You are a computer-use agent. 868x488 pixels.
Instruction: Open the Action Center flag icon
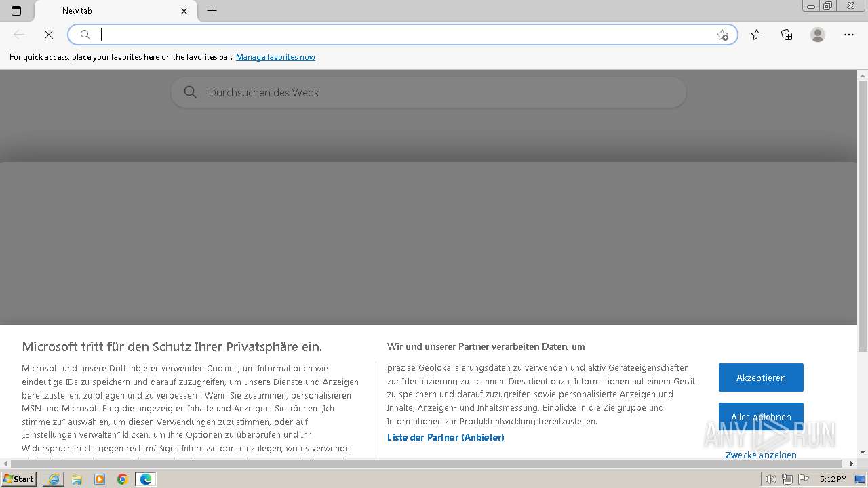click(803, 479)
